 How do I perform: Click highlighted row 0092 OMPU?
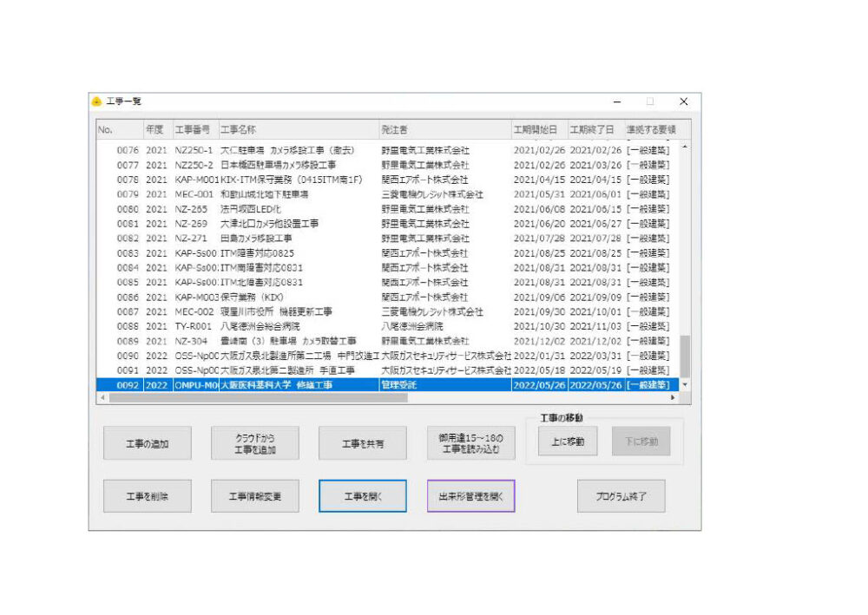pyautogui.click(x=387, y=385)
